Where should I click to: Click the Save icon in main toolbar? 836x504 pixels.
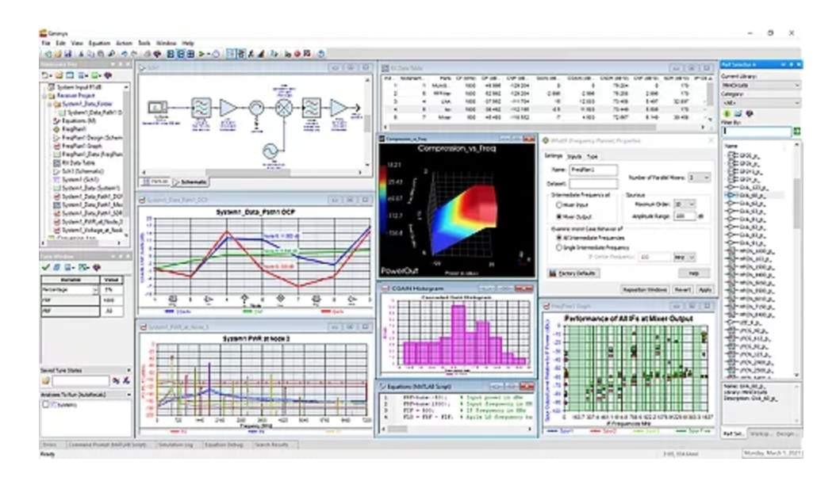pos(68,54)
